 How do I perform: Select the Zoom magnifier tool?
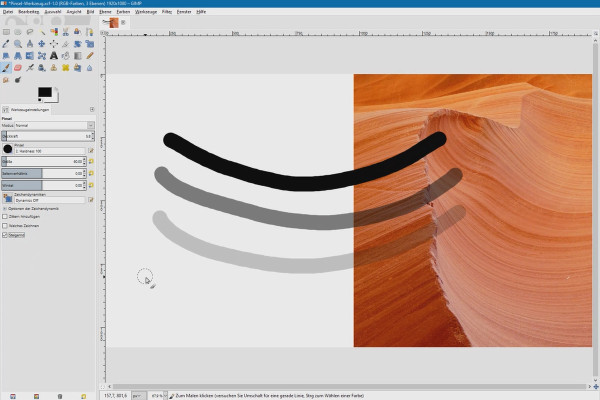pyautogui.click(x=18, y=44)
